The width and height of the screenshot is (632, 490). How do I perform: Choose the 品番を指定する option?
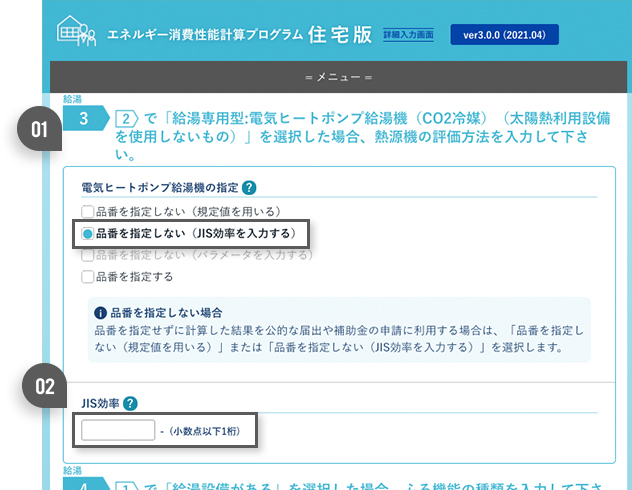tap(88, 276)
